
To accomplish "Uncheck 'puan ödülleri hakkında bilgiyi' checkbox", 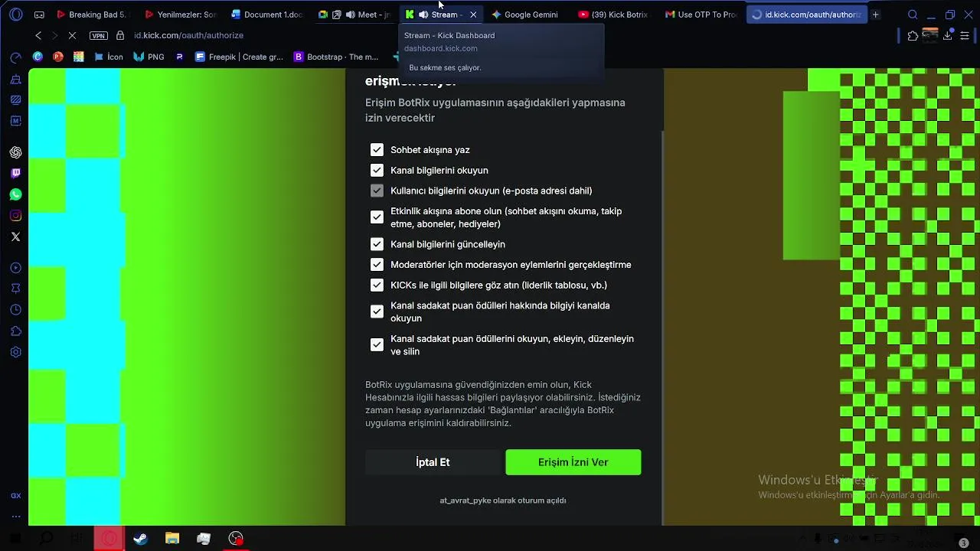I will (x=377, y=311).
